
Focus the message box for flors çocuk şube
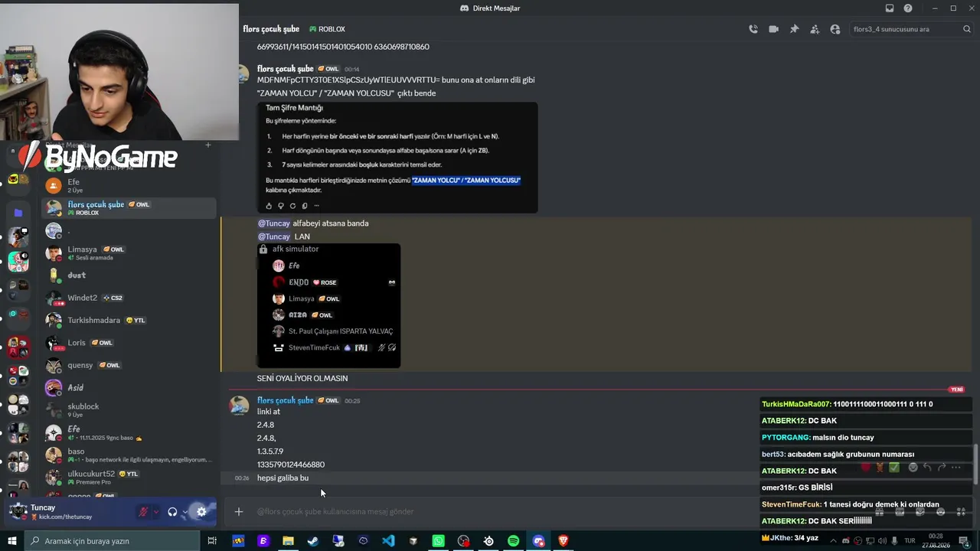click(490, 511)
